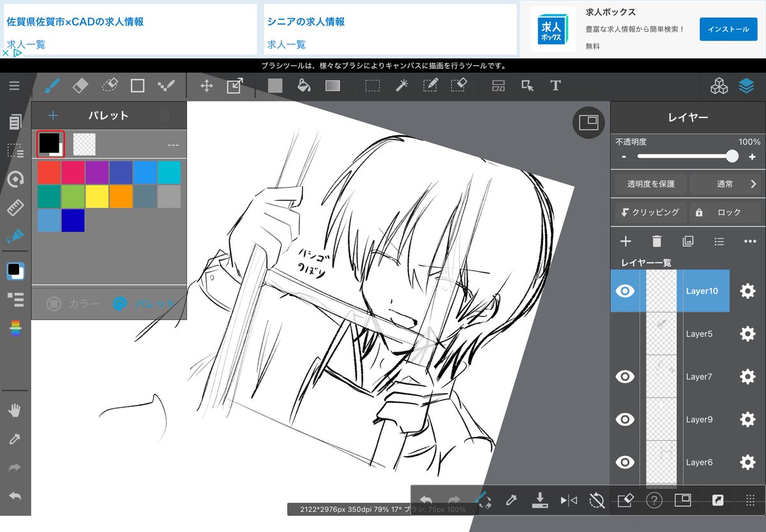This screenshot has width=766, height=532.
Task: Select the Brush tool in top toolbar
Action: (x=52, y=85)
